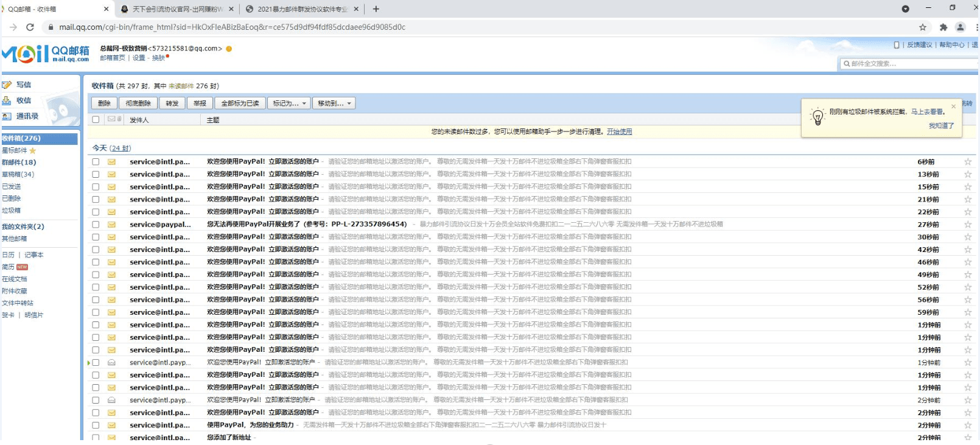Click the mobile phone icon near 反馈建议
The image size is (980, 445).
click(x=896, y=45)
